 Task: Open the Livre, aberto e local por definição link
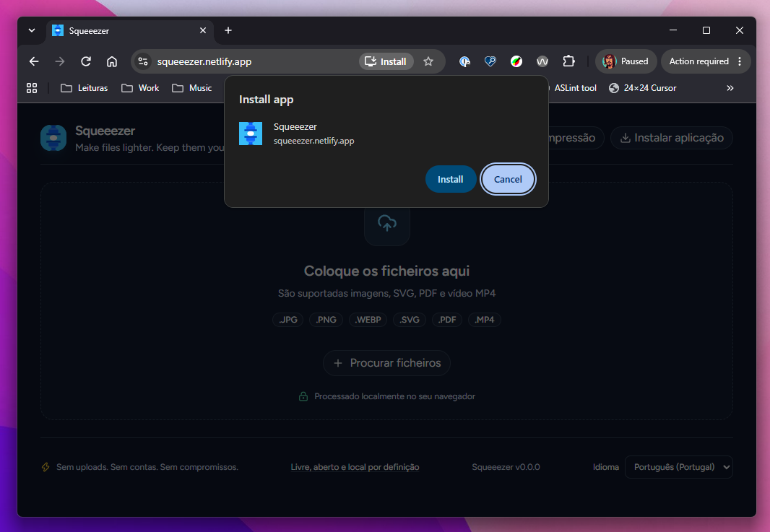pyautogui.click(x=355, y=467)
